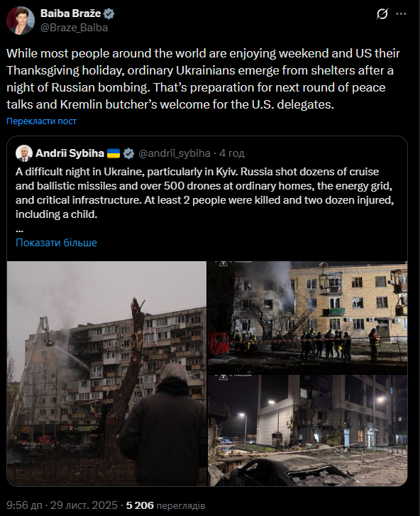
Task: Click the '5 206 переглядів' view count
Action: [x=166, y=505]
